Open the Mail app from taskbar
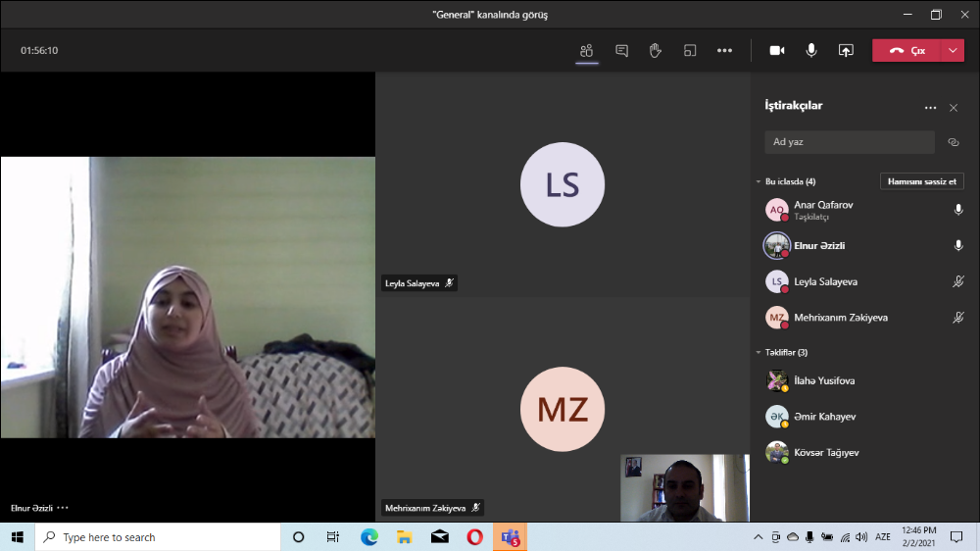The image size is (980, 551). [439, 537]
